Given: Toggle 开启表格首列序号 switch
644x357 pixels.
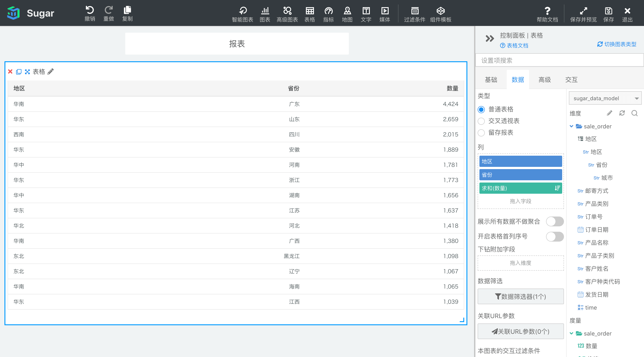Looking at the screenshot, I should coord(555,236).
